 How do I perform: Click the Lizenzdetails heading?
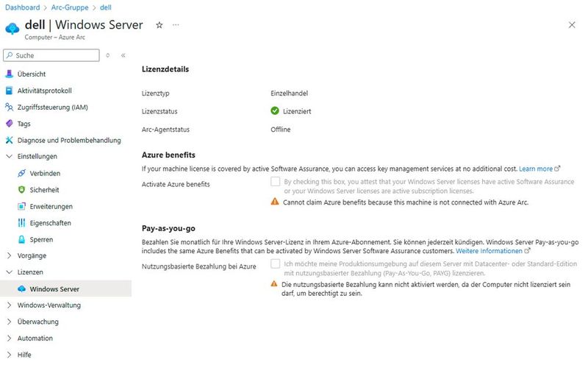tap(165, 69)
